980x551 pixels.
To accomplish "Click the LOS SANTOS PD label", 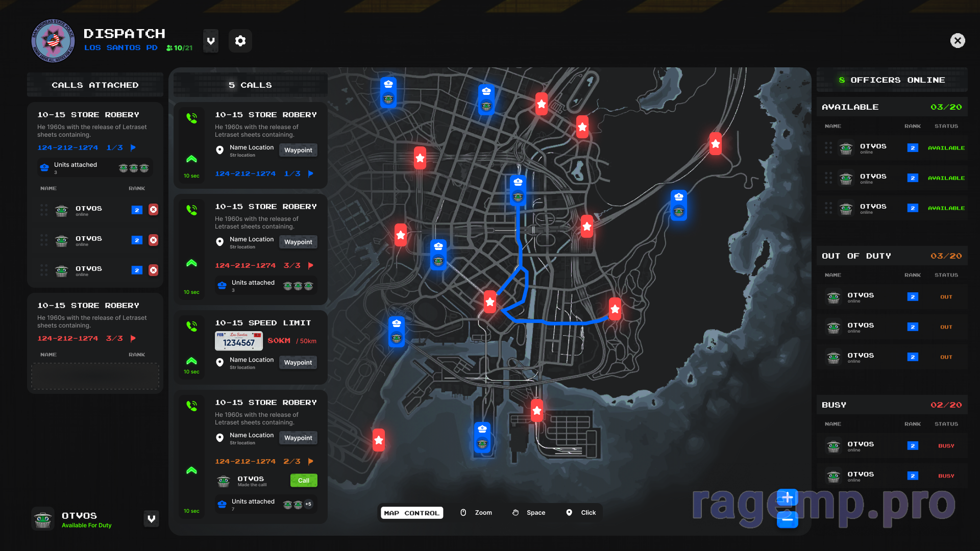I will click(x=121, y=47).
